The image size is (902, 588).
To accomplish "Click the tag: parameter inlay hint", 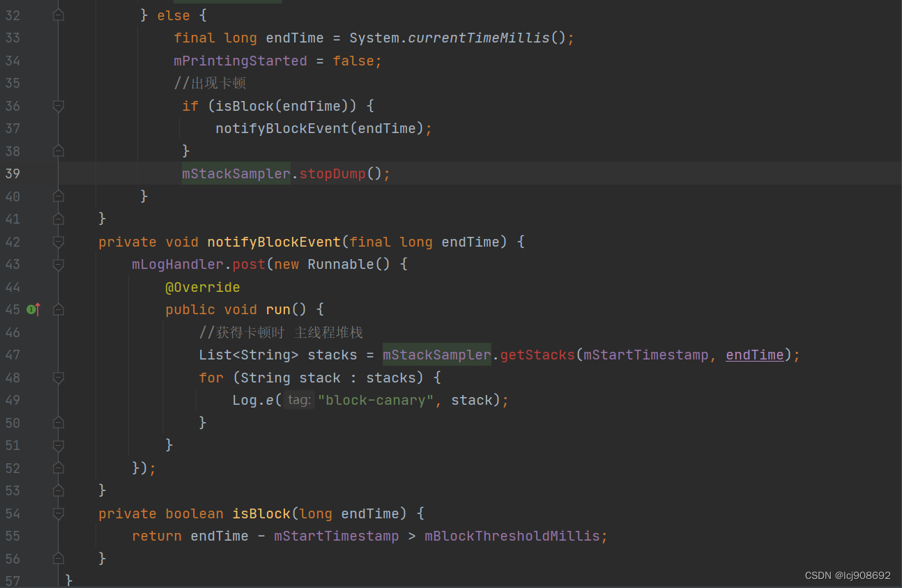I will click(299, 400).
